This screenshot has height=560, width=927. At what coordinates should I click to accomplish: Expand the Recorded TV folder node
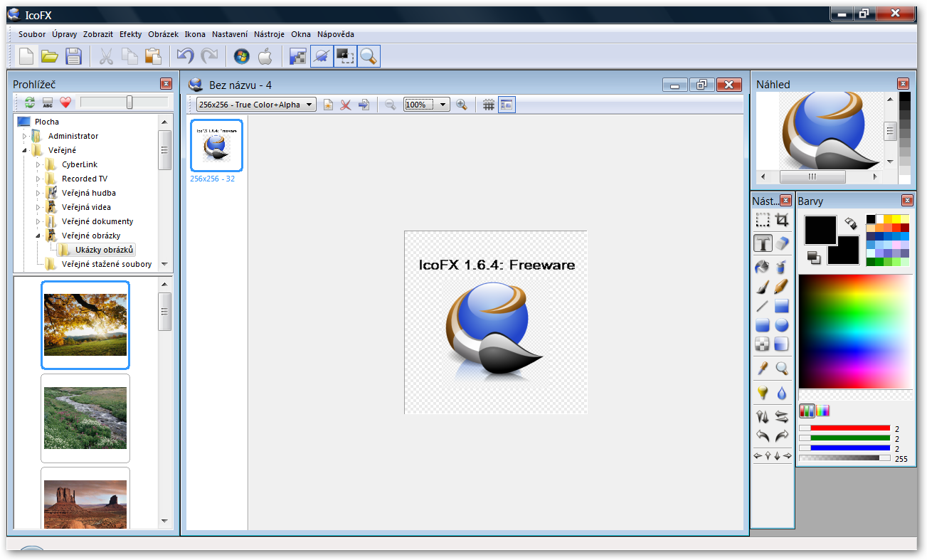tap(38, 179)
